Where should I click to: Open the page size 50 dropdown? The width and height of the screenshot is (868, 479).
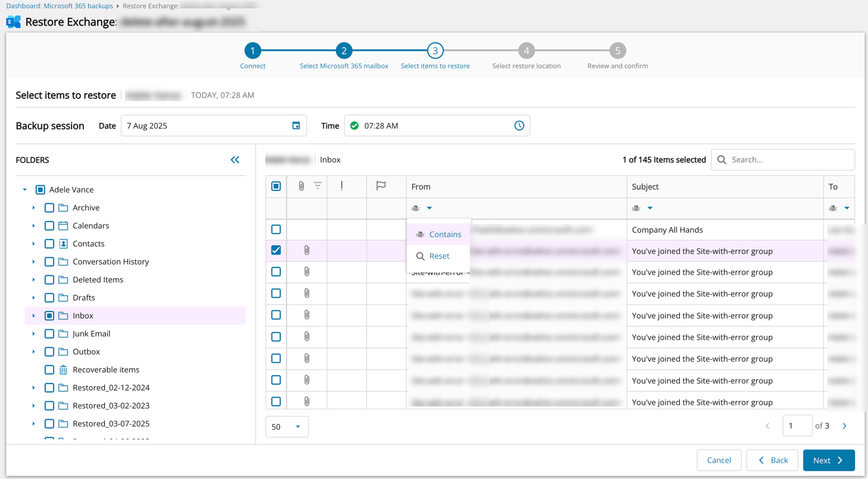(x=287, y=427)
